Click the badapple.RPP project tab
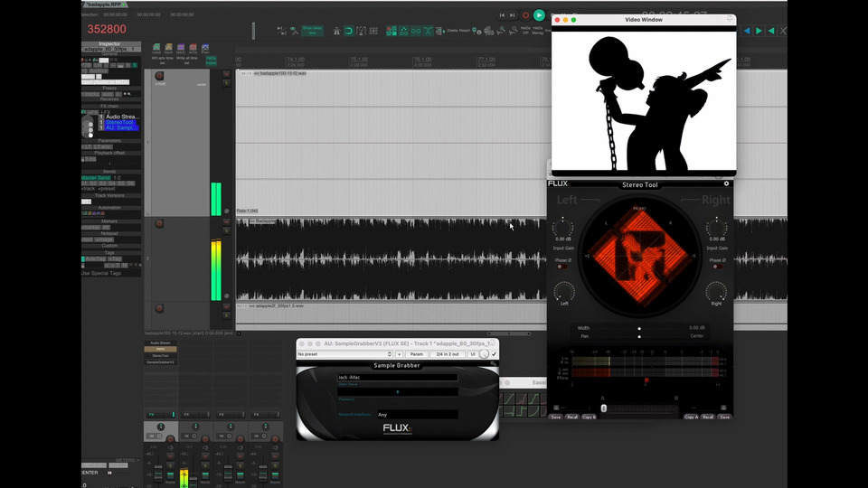 click(x=104, y=5)
